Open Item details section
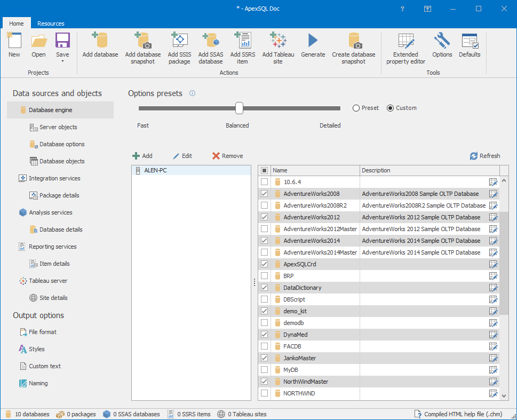The height and width of the screenshot is (420, 517). click(x=50, y=264)
